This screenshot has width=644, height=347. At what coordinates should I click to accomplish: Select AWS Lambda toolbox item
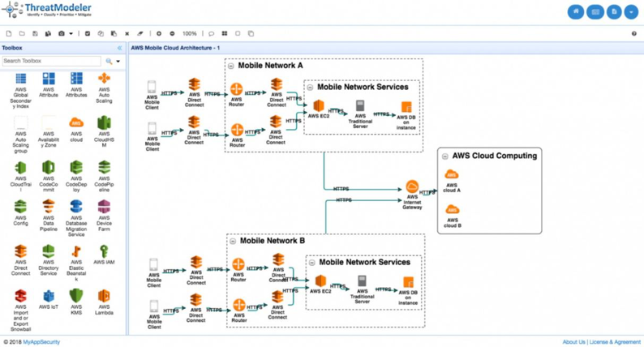104,302
